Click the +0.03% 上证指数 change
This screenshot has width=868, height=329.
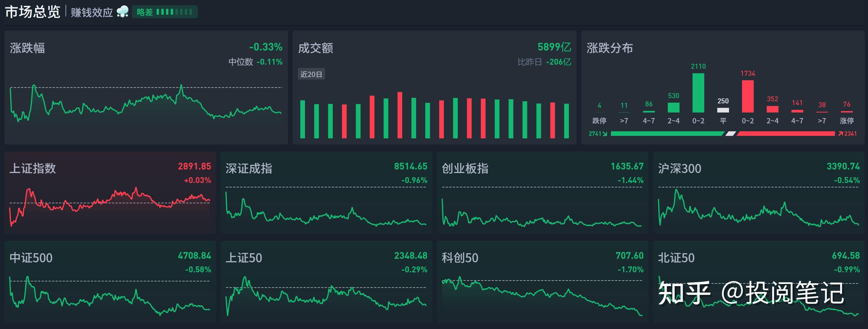(x=197, y=180)
